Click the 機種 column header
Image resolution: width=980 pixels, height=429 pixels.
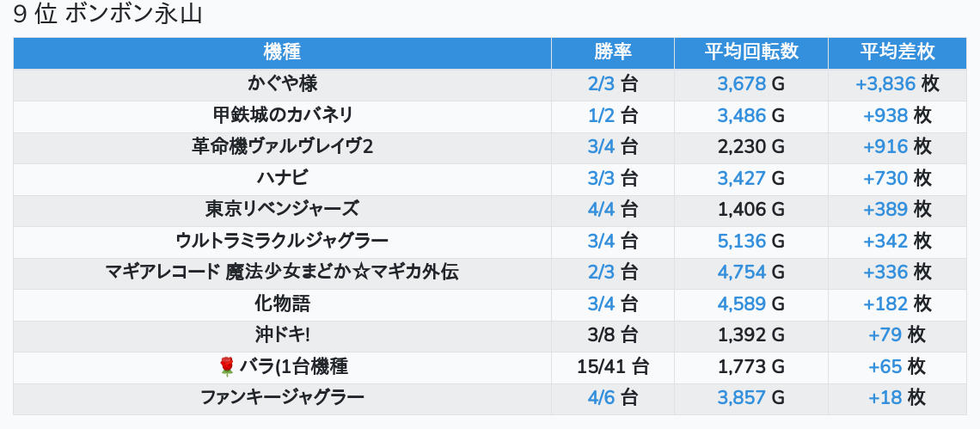point(282,52)
